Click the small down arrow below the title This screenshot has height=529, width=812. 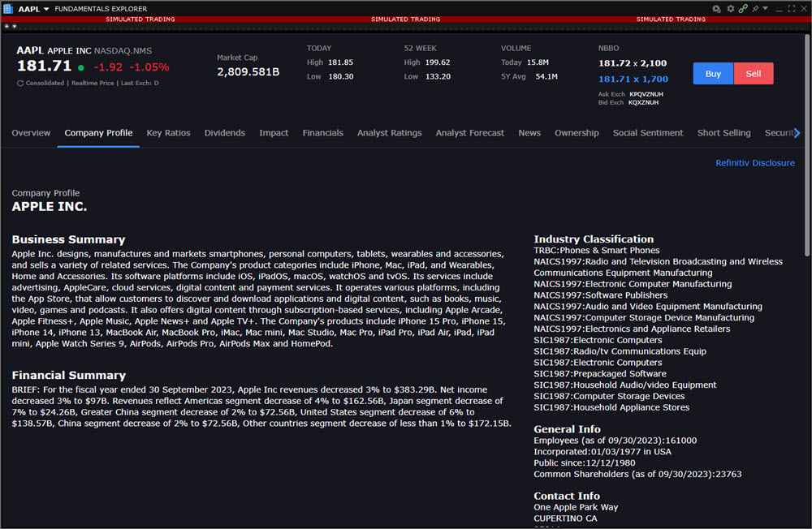point(15,26)
